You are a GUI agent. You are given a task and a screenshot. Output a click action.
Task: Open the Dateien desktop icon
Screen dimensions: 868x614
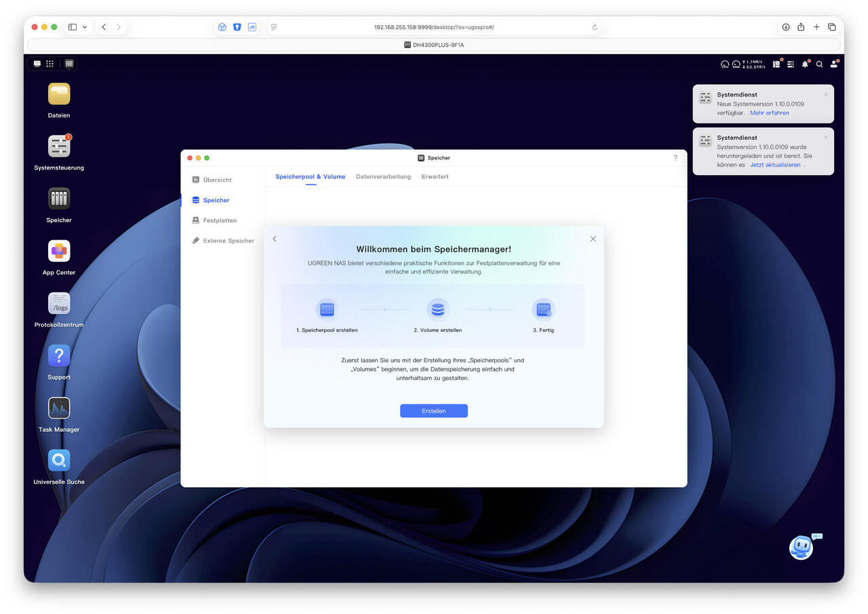(59, 94)
